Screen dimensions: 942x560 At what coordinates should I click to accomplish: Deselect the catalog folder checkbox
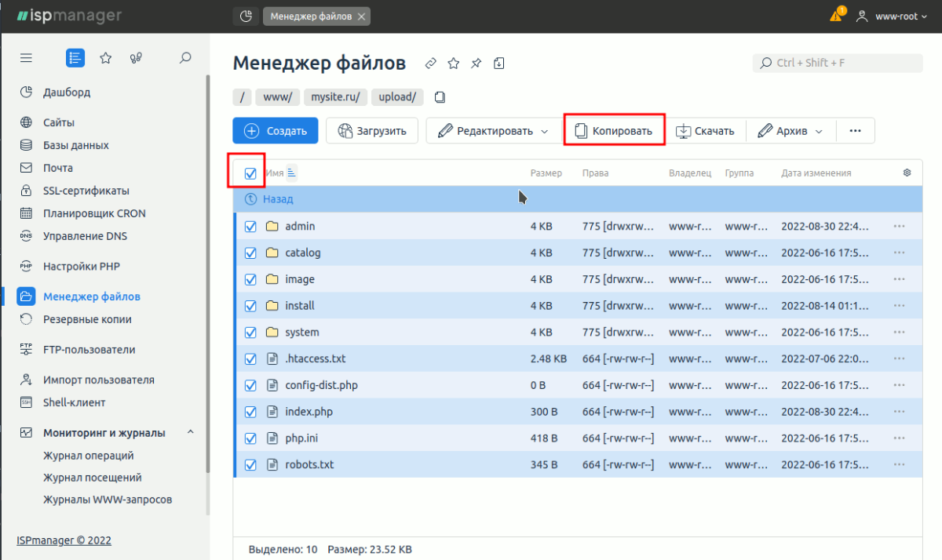(x=250, y=253)
